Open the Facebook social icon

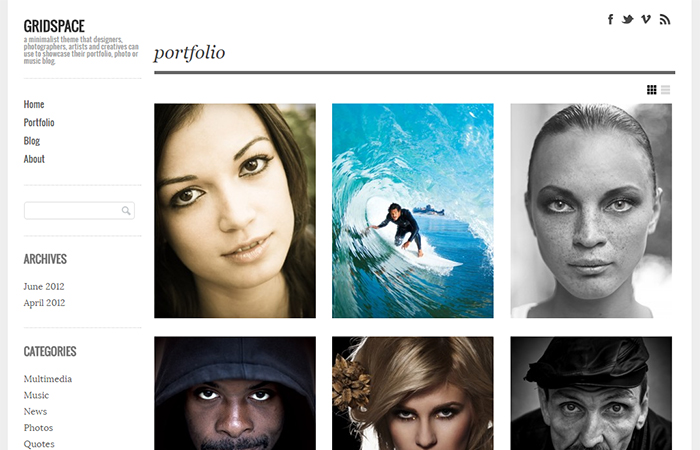click(x=610, y=19)
